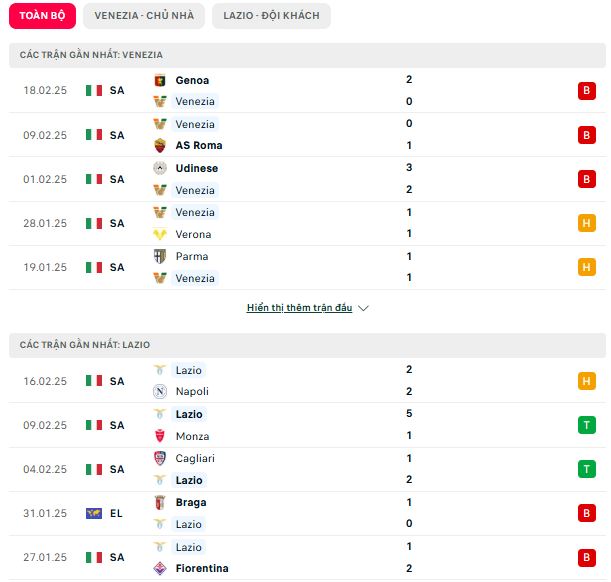Click the red B badge for Genoa match
Screen dimensions: 611x582
(586, 91)
